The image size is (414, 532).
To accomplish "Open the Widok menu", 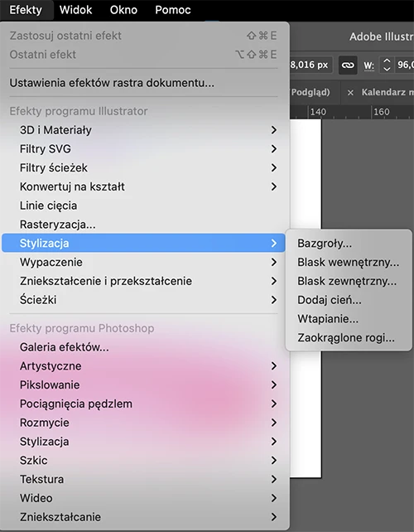I will point(75,10).
